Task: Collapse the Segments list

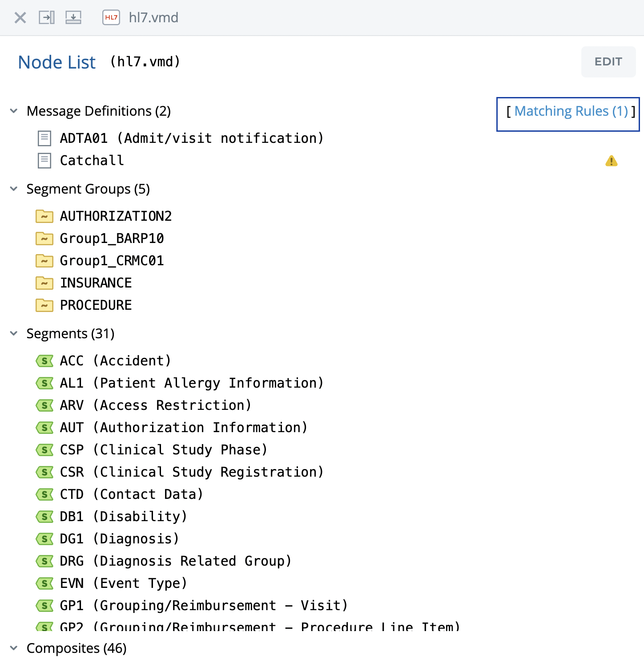Action: click(x=14, y=333)
